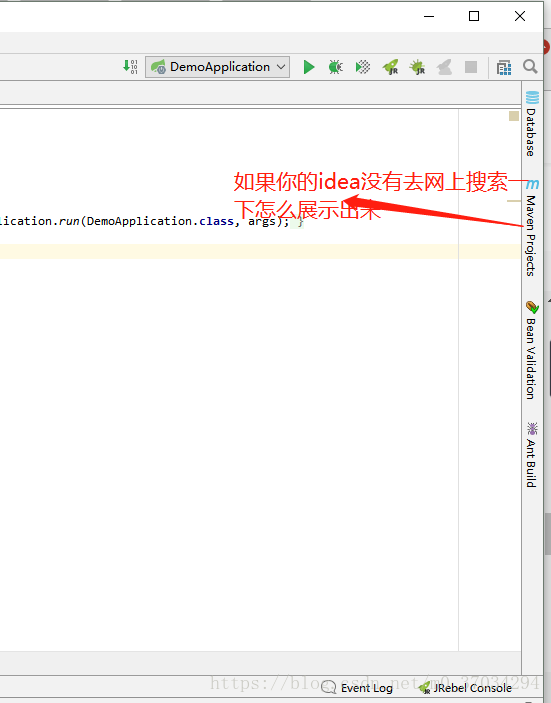Close the IDE window
The height and width of the screenshot is (703, 551).
[520, 17]
